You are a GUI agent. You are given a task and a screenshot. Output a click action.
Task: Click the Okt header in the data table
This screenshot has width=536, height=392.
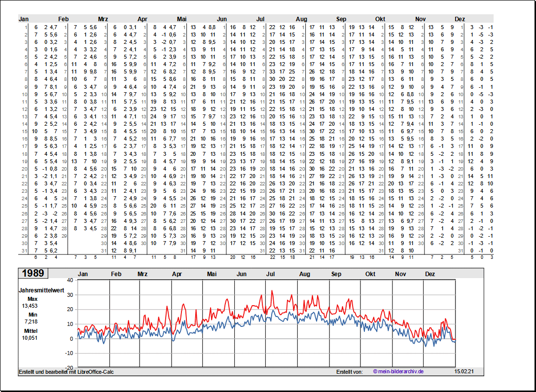point(380,19)
